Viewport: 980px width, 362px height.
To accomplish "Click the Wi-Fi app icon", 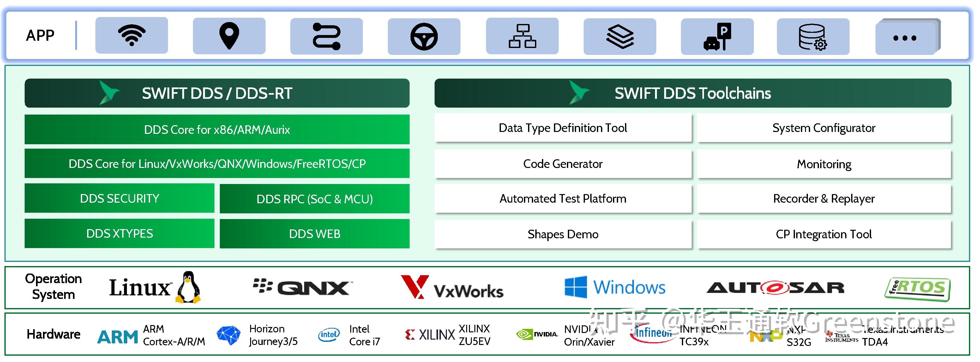I will pos(132,35).
